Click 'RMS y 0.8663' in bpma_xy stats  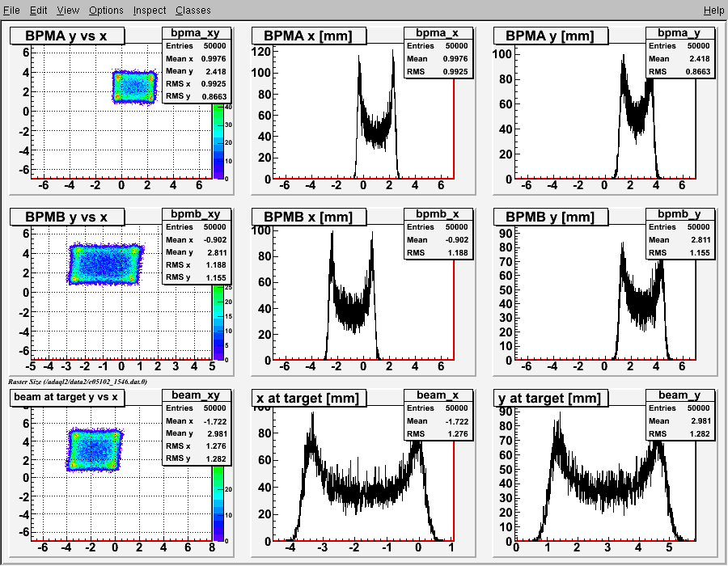coord(197,96)
